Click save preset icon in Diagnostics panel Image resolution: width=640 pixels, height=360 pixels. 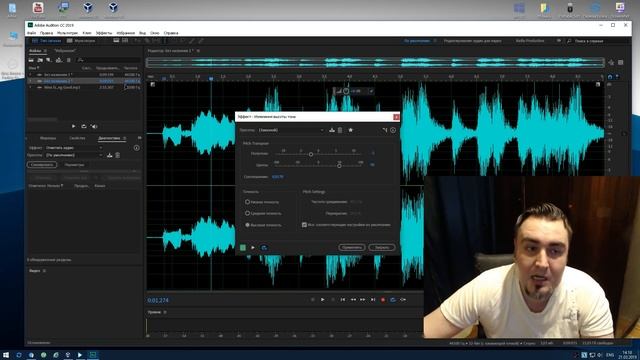pyautogui.click(x=109, y=156)
